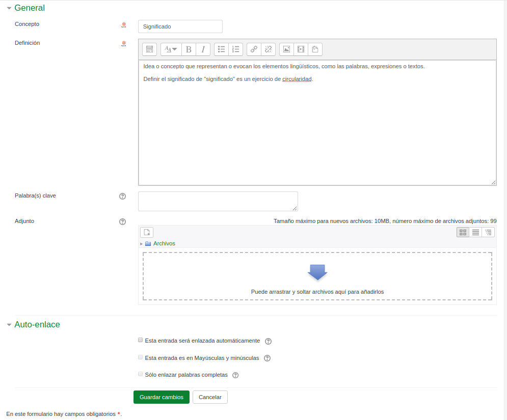Collapse the Auto-enlace section
The width and height of the screenshot is (507, 420).
pyautogui.click(x=9, y=325)
